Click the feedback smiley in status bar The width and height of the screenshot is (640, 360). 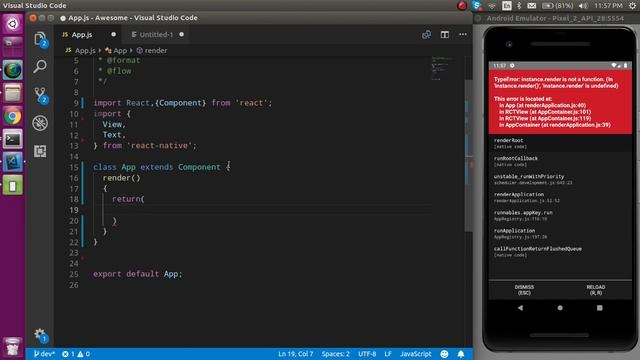444,354
